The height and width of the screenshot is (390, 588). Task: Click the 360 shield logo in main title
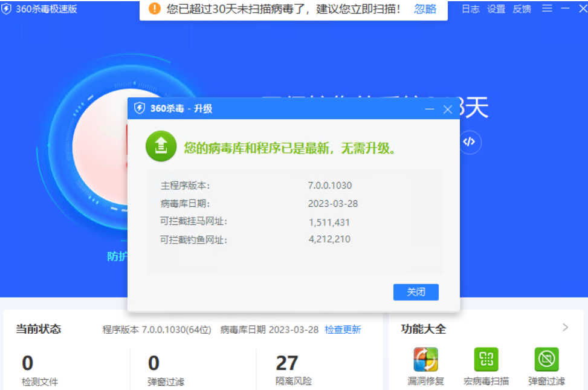7,8
